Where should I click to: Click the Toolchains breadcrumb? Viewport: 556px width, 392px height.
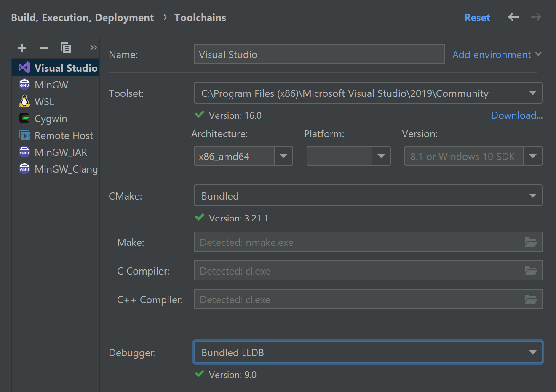tap(200, 18)
